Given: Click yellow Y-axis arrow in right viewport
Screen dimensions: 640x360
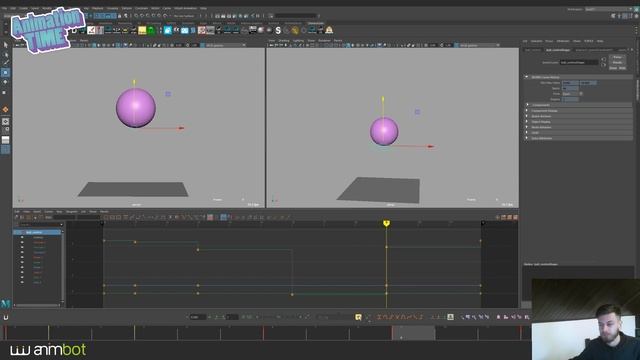Looking at the screenshot, I should [382, 99].
